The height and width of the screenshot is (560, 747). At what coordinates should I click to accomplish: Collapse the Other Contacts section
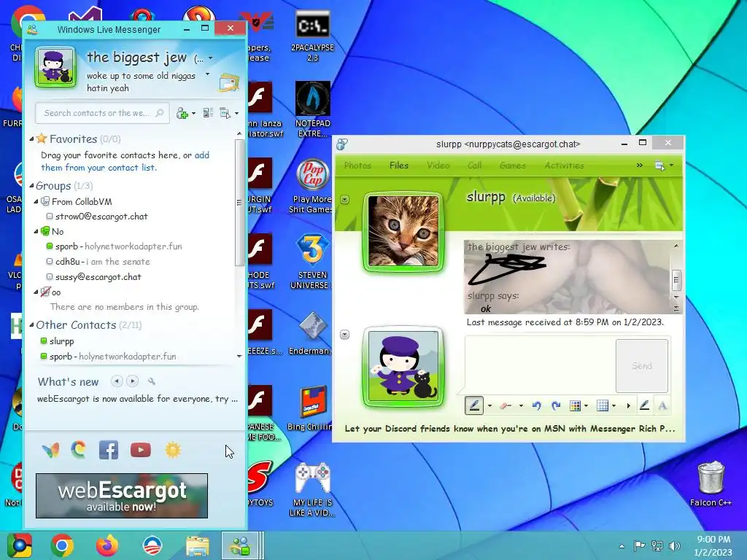point(31,325)
